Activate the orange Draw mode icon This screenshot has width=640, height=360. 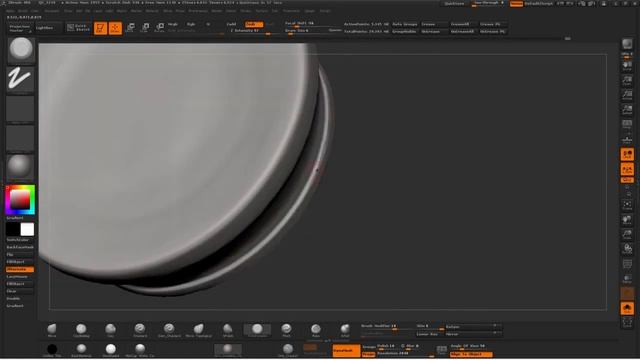116,28
